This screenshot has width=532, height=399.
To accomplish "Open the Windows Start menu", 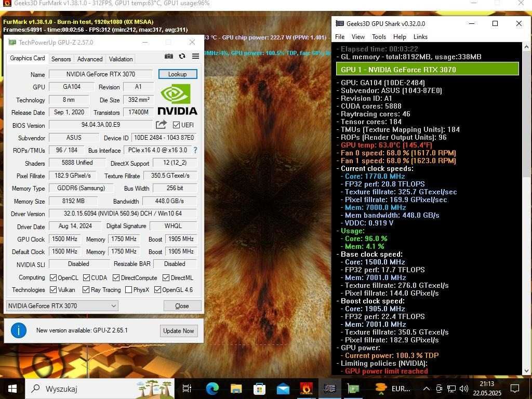I will (x=12, y=389).
